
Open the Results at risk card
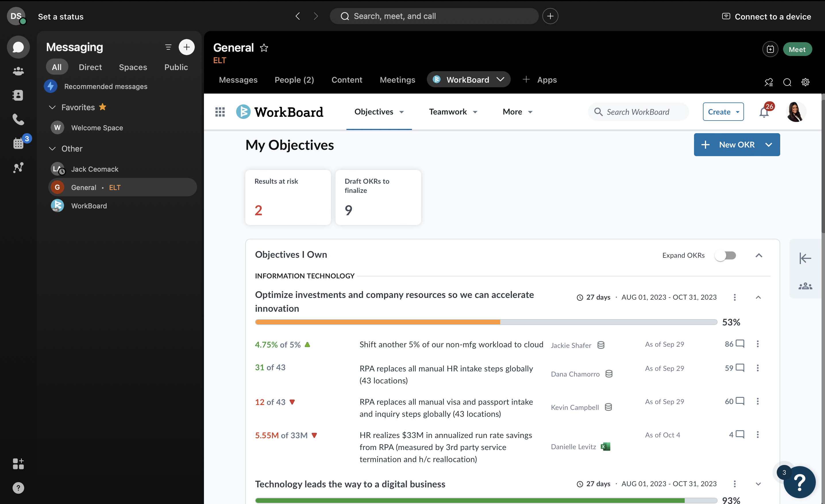click(288, 197)
